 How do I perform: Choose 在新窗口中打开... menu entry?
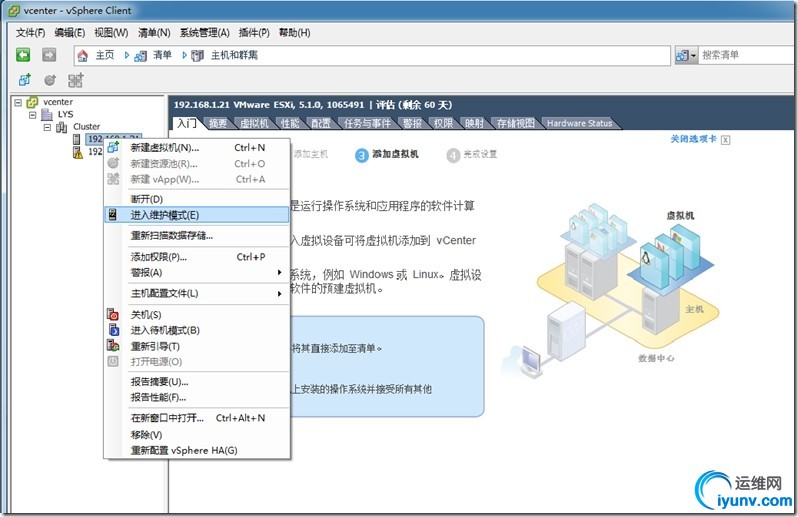coord(197,418)
